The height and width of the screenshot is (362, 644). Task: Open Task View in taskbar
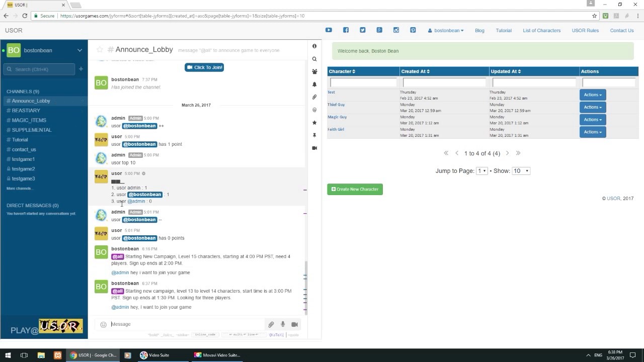[x=24, y=355]
